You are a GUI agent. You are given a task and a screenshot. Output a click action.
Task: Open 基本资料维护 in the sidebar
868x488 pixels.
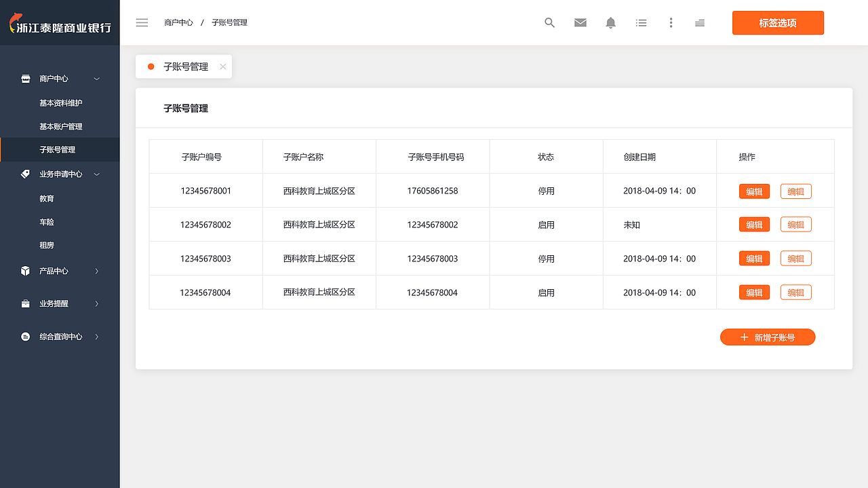(60, 103)
